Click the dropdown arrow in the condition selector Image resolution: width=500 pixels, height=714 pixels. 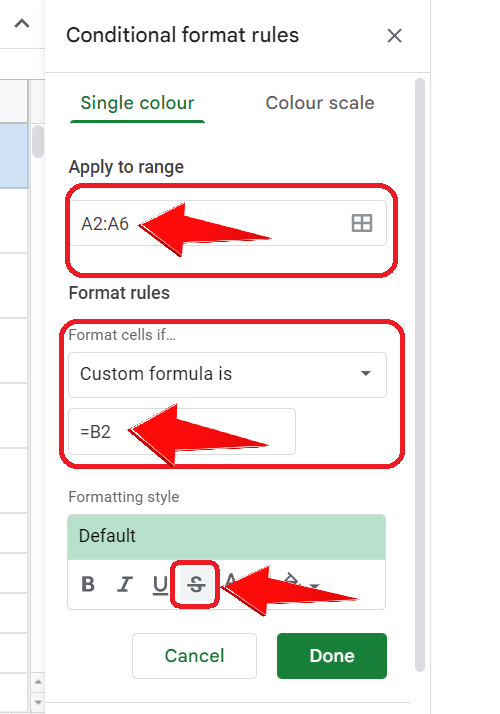point(365,373)
